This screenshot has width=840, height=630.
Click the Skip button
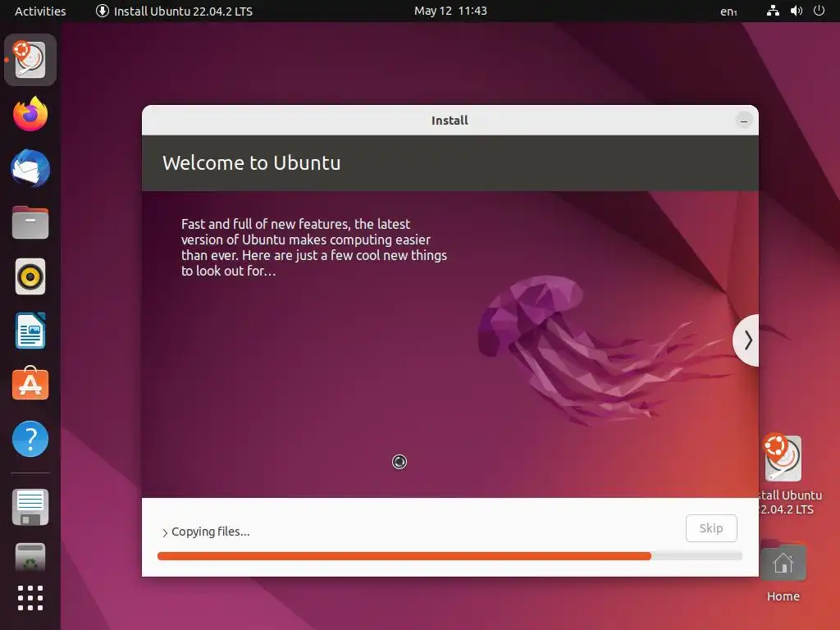coord(711,528)
